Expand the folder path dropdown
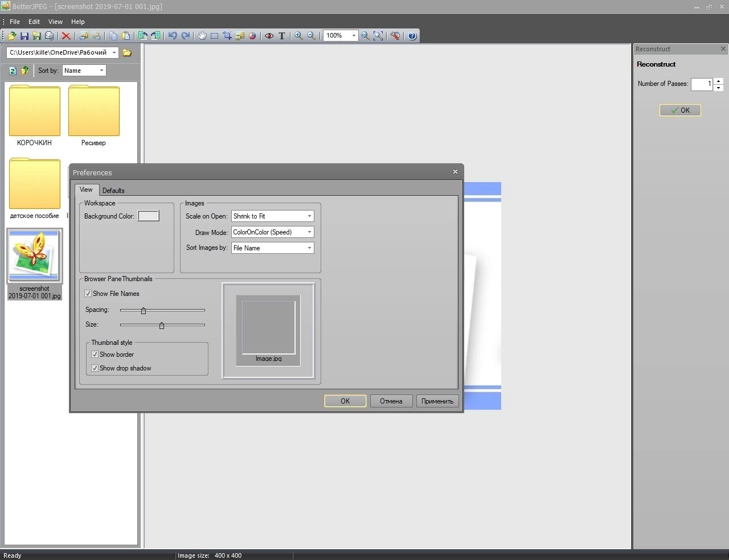 [114, 52]
